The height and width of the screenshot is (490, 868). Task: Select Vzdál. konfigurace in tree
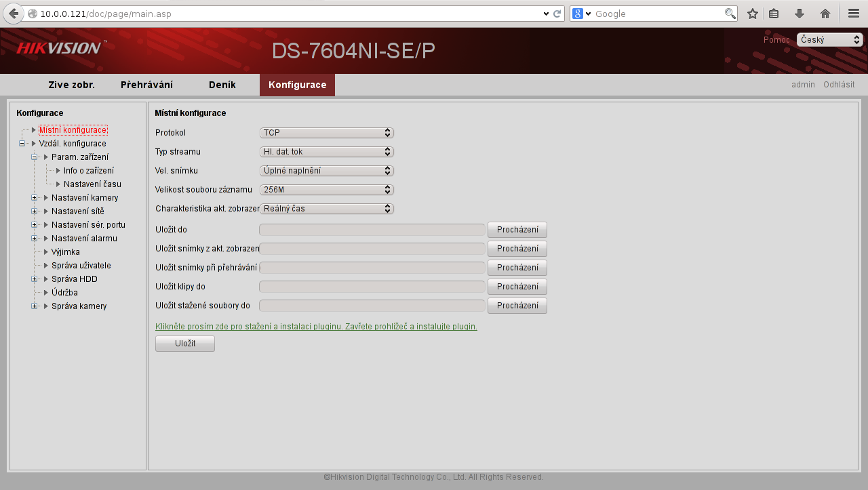click(x=73, y=144)
